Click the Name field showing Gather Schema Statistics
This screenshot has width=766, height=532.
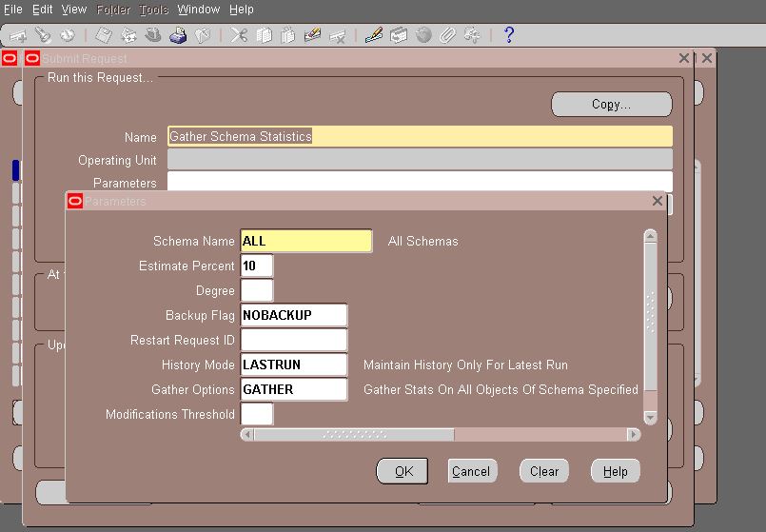click(x=421, y=136)
